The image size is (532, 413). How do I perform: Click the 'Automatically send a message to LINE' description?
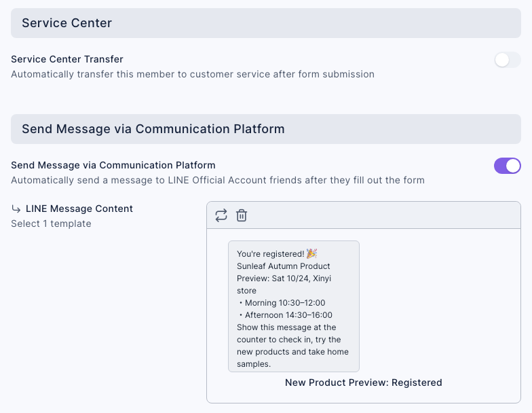(218, 180)
